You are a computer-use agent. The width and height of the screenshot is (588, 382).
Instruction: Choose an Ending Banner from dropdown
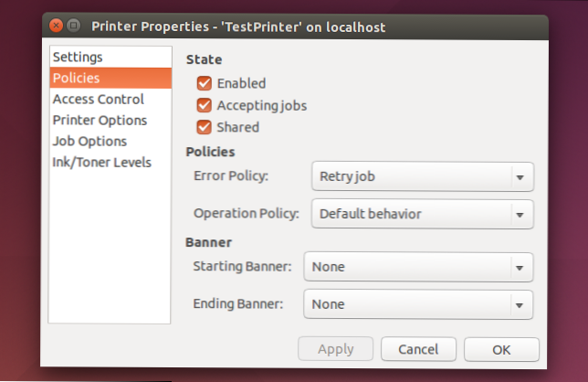click(418, 303)
